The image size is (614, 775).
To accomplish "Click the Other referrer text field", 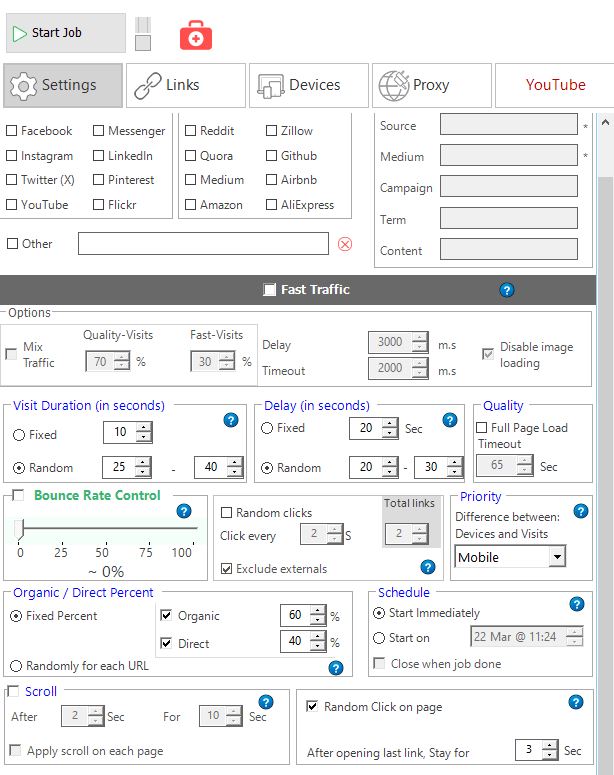I will 203,244.
